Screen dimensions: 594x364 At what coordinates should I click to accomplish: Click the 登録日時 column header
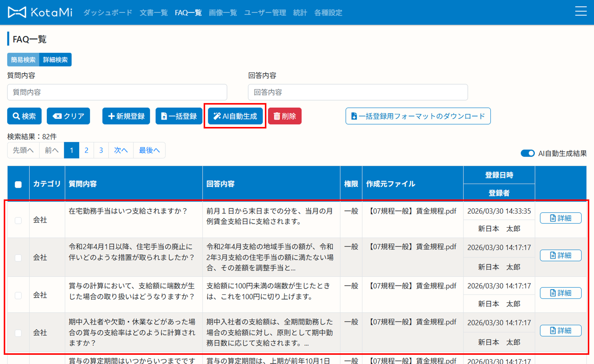tap(499, 175)
